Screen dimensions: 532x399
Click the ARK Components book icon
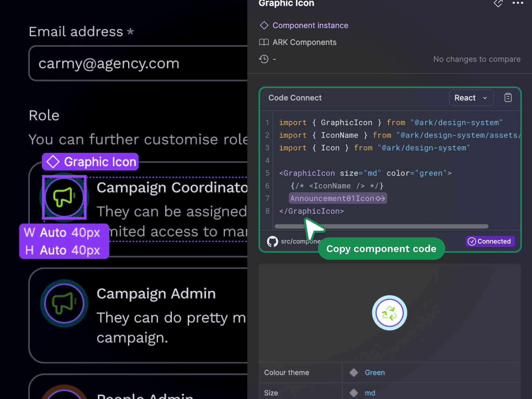coord(264,42)
